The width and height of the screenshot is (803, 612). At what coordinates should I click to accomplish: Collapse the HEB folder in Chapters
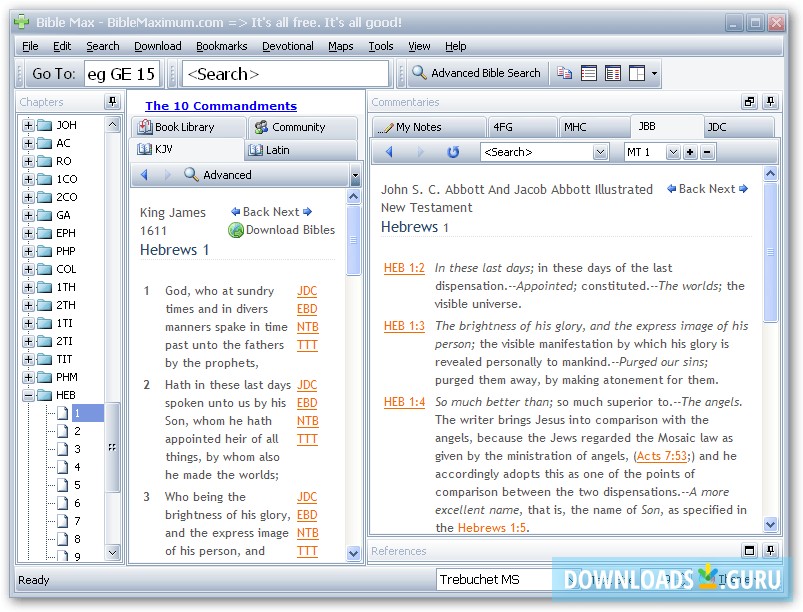tap(29, 395)
